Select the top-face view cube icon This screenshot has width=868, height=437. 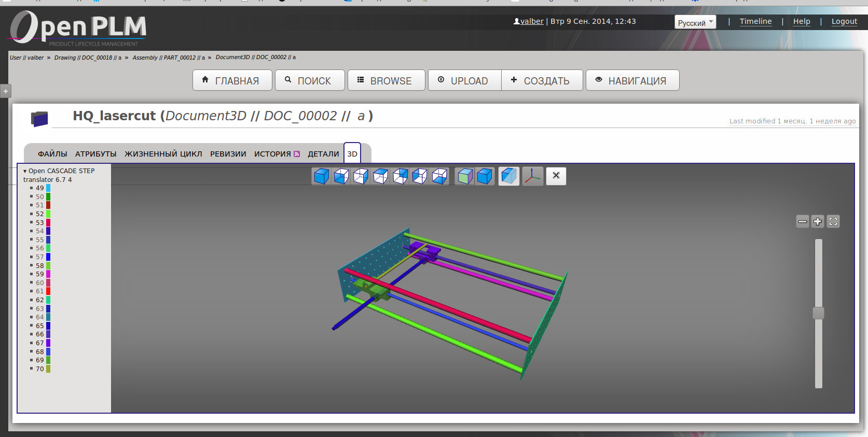[x=380, y=176]
